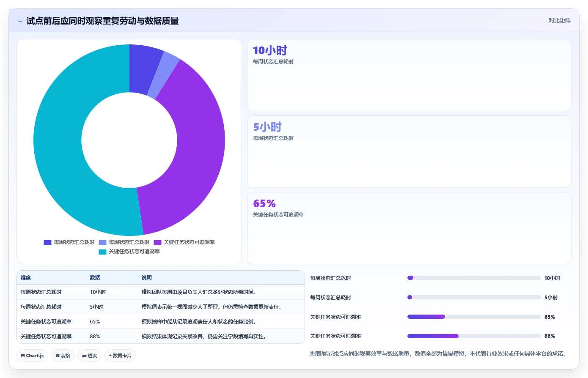Click the 88% value beside the progress bar
Viewport: 588px width, 378px height.
pyautogui.click(x=550, y=336)
